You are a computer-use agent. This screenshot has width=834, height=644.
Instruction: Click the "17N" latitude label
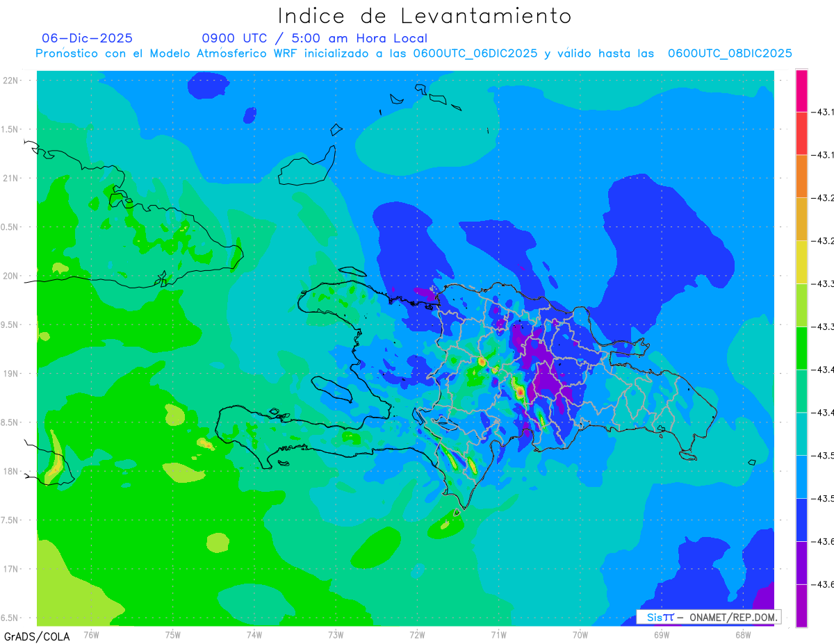(10, 569)
